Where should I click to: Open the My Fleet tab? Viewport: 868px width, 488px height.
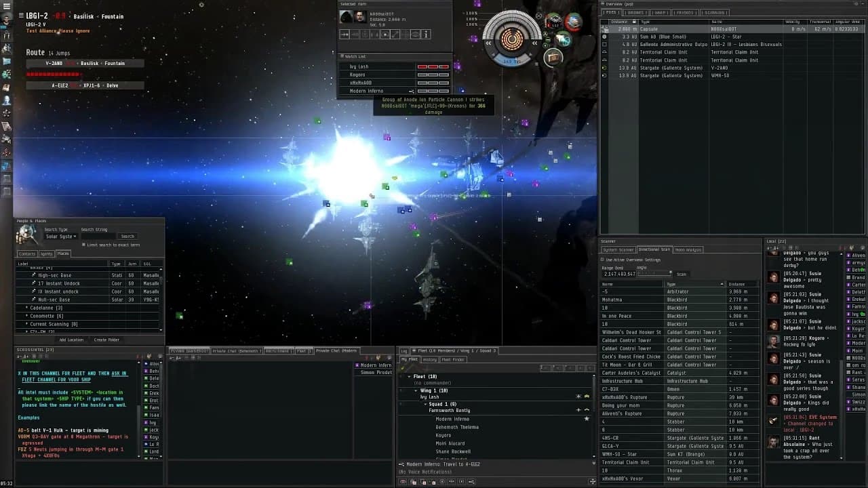click(409, 359)
